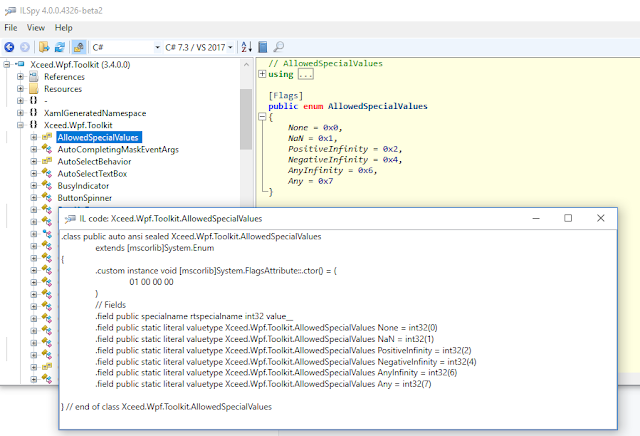
Task: Click 'PositiveInfinity = 0x2' in the code
Action: [x=345, y=149]
